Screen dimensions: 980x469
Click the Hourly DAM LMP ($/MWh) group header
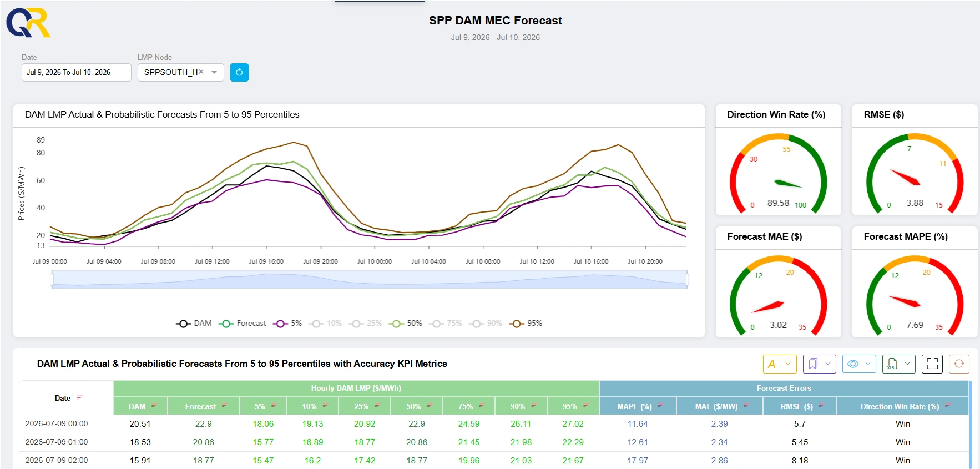[x=356, y=389]
